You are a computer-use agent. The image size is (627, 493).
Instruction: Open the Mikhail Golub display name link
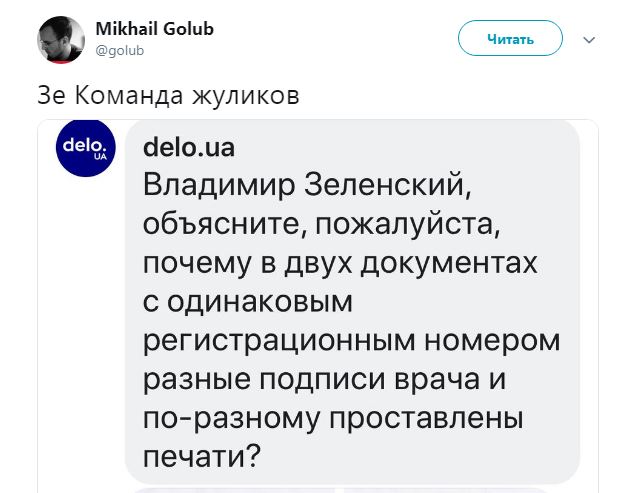point(155,29)
